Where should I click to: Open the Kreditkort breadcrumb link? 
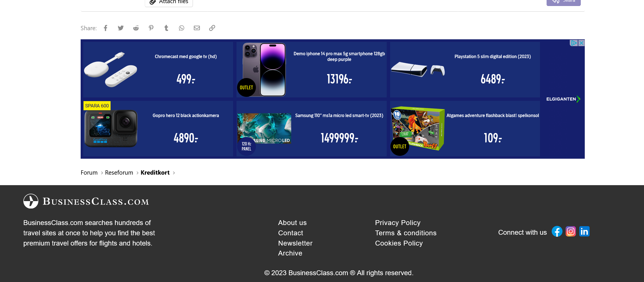point(155,173)
